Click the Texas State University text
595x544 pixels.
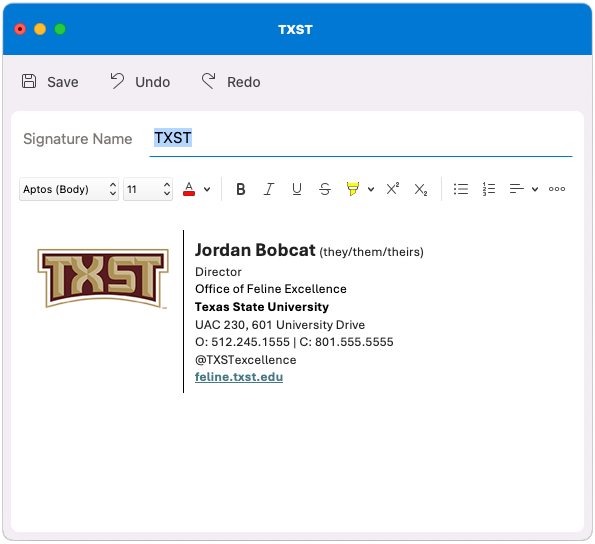coord(262,307)
